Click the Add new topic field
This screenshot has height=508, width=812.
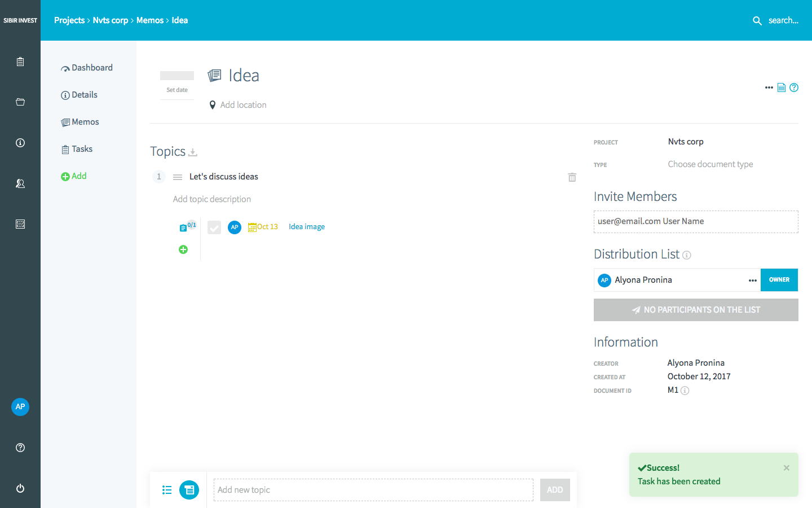tap(373, 490)
